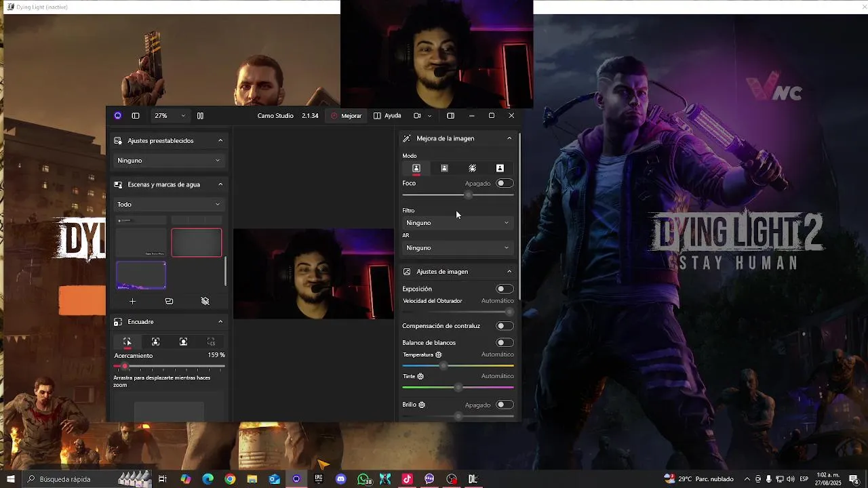Screen dimensions: 868x488
Task: Click the camera device icon in toolbar
Action: 417,116
